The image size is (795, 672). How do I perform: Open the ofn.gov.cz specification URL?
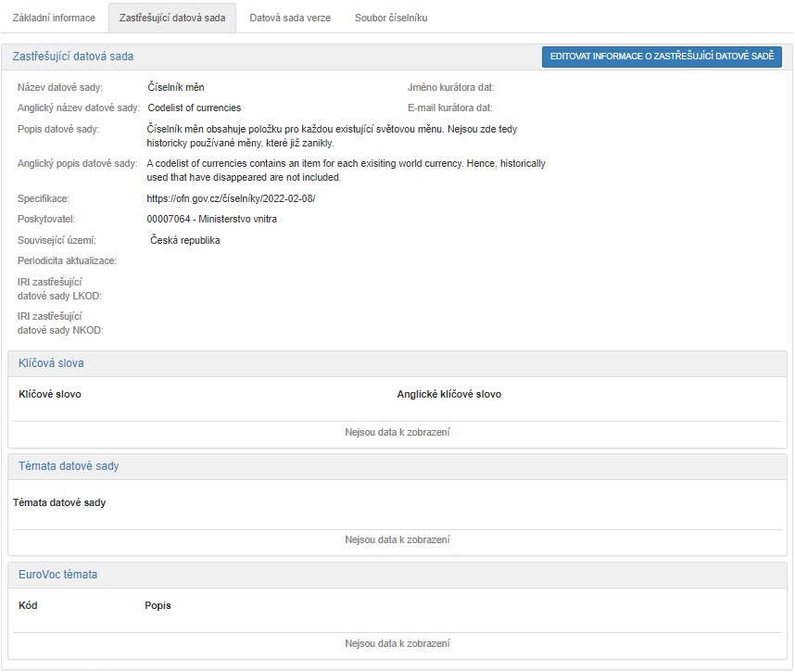(x=231, y=198)
